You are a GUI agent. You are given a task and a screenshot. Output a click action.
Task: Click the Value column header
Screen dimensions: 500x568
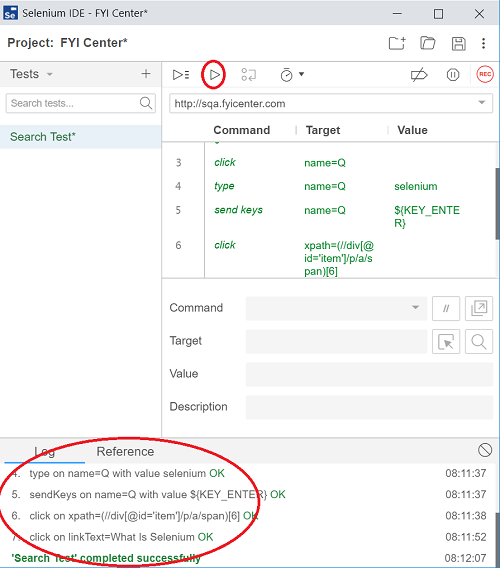[412, 130]
